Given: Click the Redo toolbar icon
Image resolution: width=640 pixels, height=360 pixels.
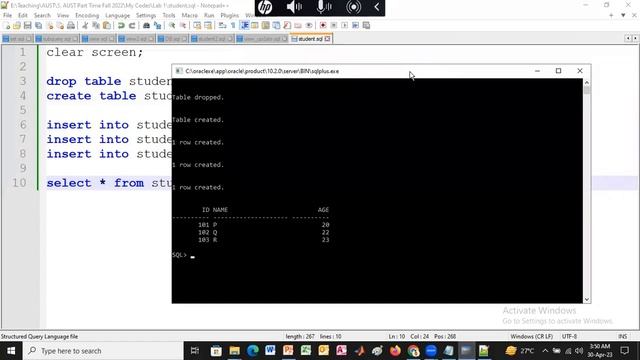Looking at the screenshot, I should click(x=132, y=25).
